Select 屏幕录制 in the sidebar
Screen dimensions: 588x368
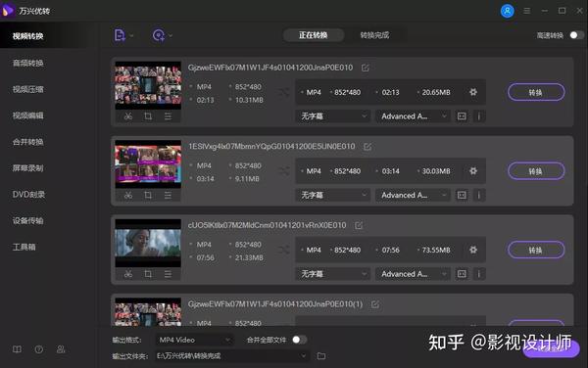[28, 168]
